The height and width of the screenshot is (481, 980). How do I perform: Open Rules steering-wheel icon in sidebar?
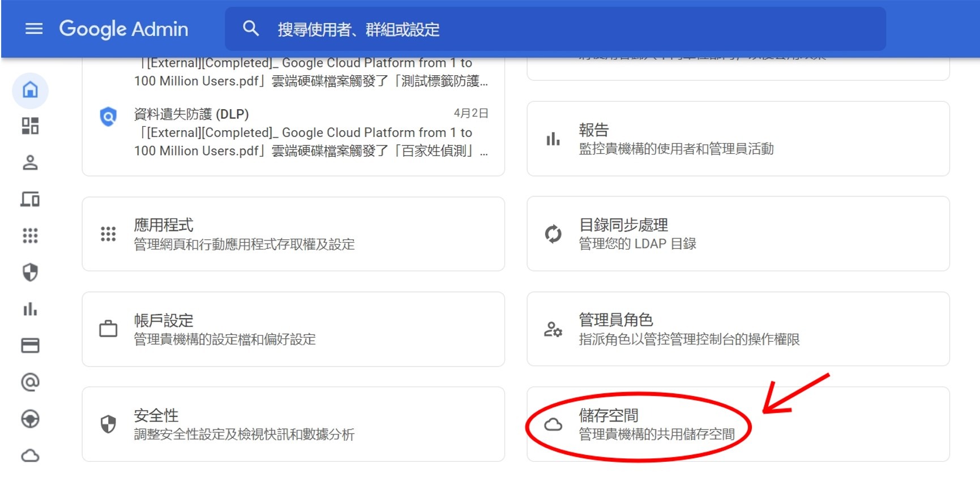(x=30, y=419)
